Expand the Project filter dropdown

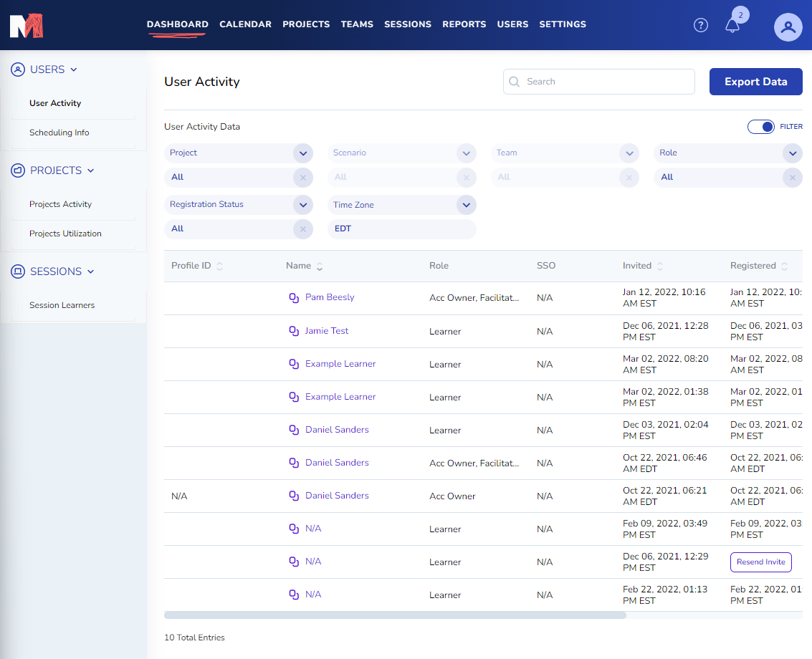302,153
